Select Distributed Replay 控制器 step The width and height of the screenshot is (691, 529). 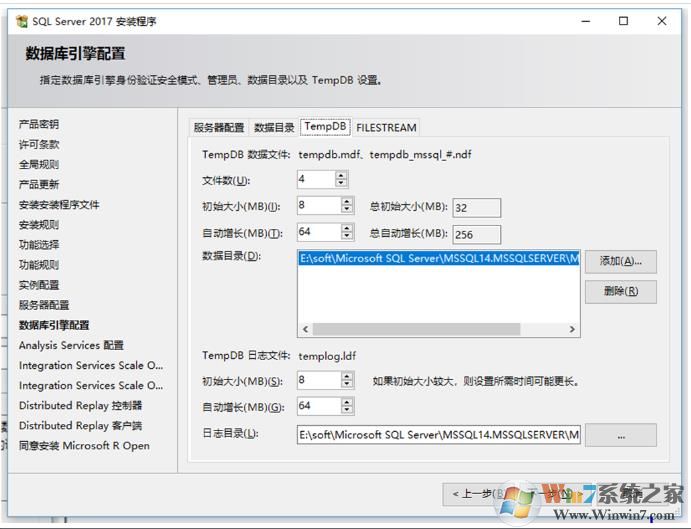click(x=80, y=406)
